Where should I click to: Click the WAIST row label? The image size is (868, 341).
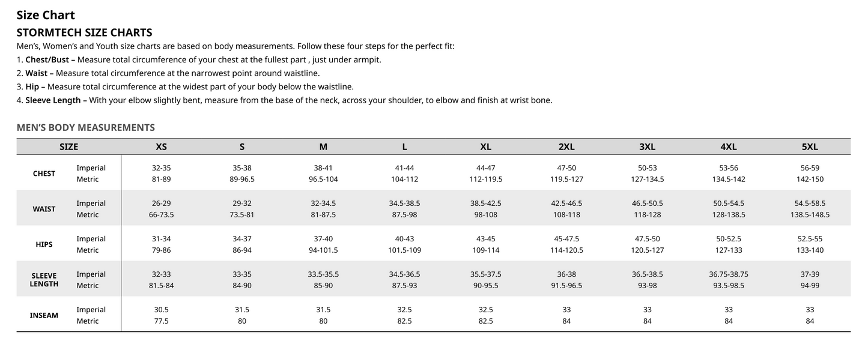(44, 209)
